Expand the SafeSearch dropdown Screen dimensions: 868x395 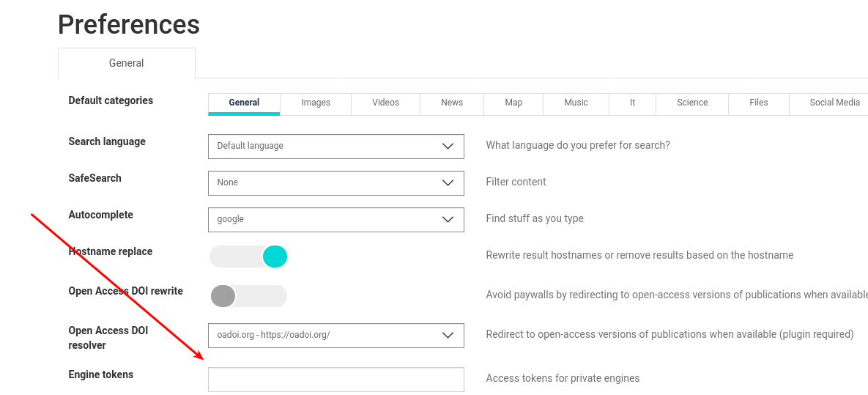pos(335,182)
